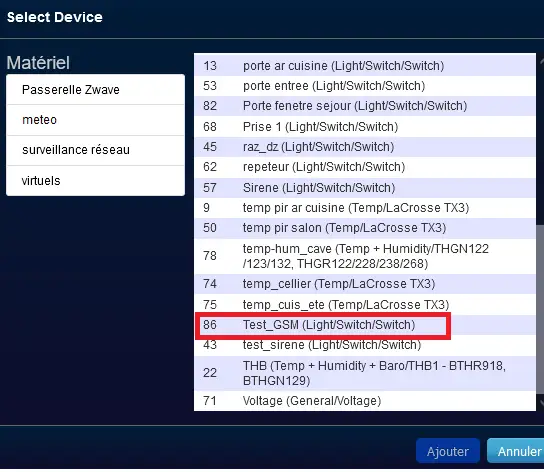Pick temp pir salon device

(365, 228)
